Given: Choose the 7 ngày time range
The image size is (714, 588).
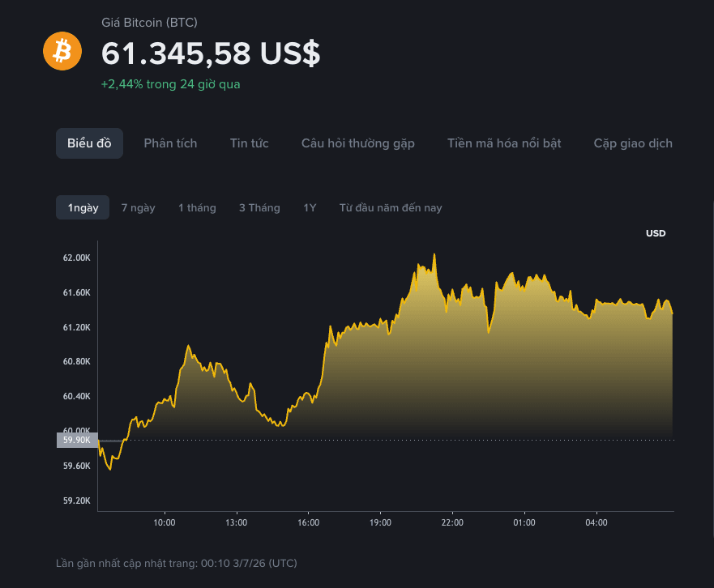Looking at the screenshot, I should (x=138, y=208).
